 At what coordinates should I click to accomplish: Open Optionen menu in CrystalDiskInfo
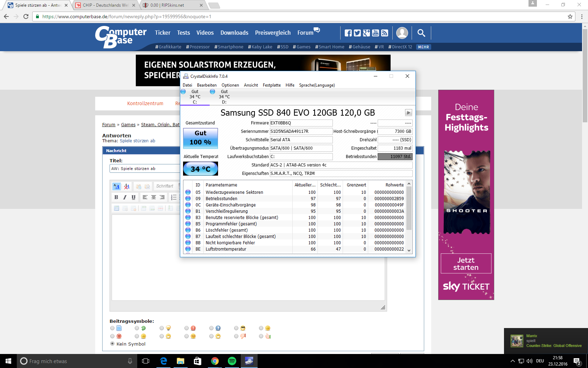230,85
